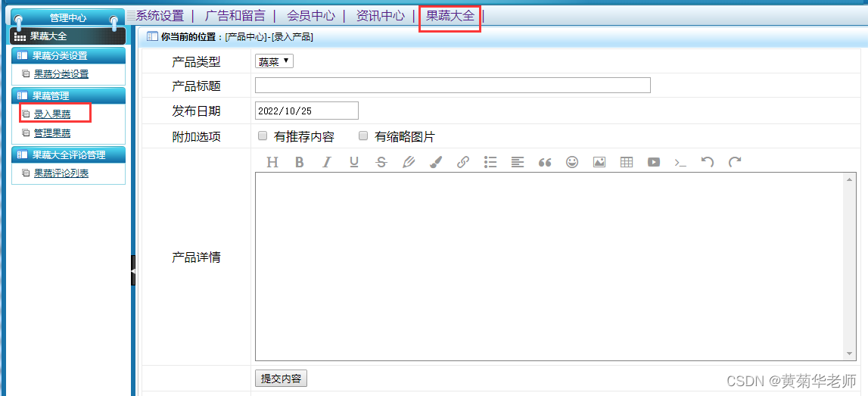Toggle underline in the editor toolbar
The height and width of the screenshot is (396, 868).
coord(354,162)
